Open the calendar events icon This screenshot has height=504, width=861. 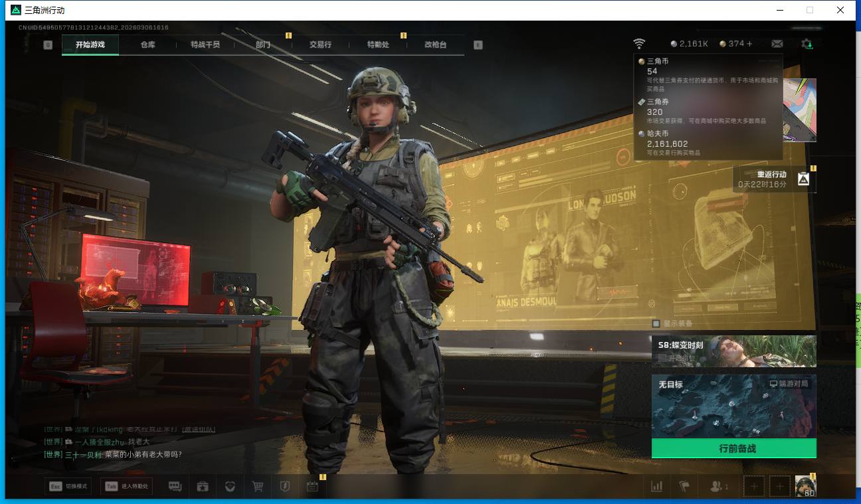312,487
